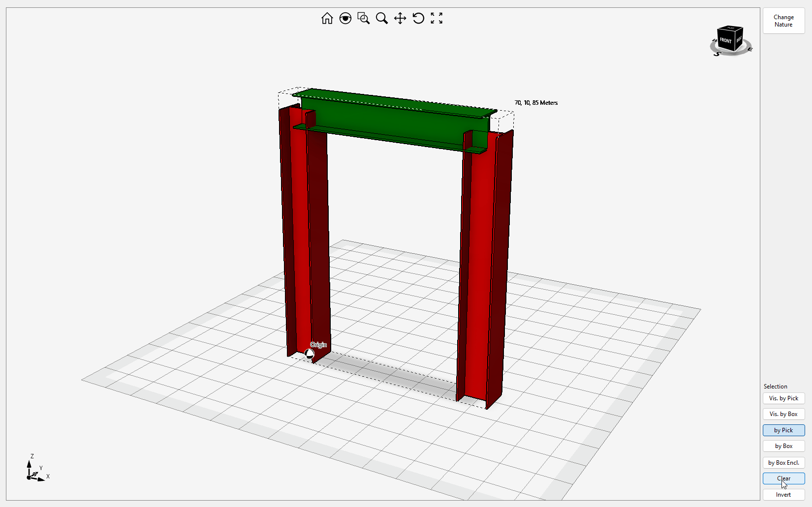Select the Zoom Window tool
812x507 pixels.
click(x=364, y=19)
